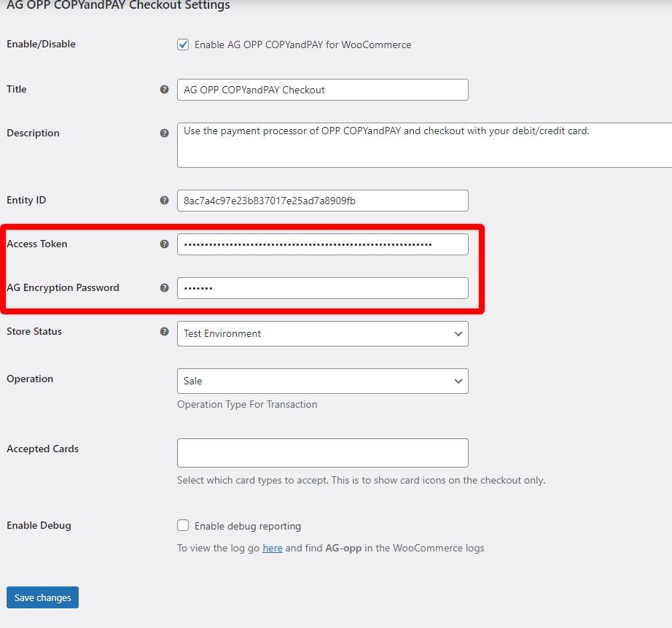Open the 'here' log link

pyautogui.click(x=273, y=548)
